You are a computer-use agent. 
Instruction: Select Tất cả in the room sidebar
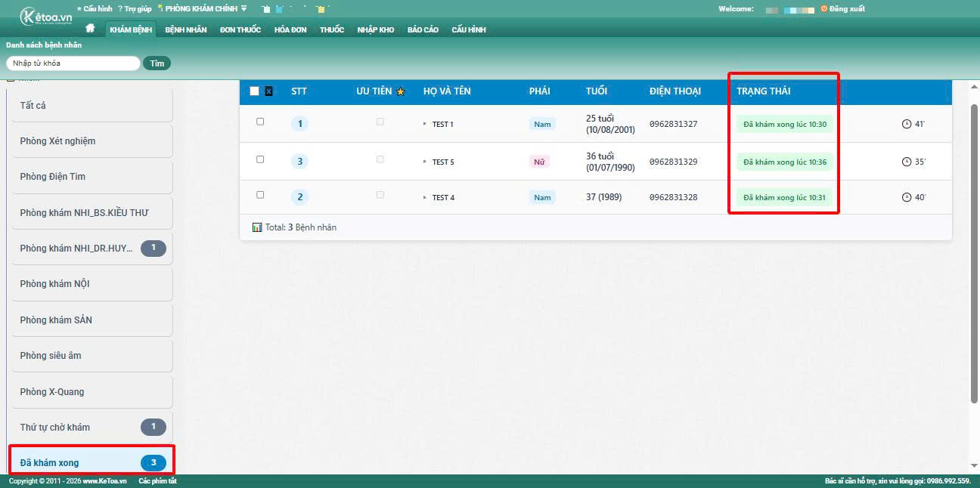point(91,106)
